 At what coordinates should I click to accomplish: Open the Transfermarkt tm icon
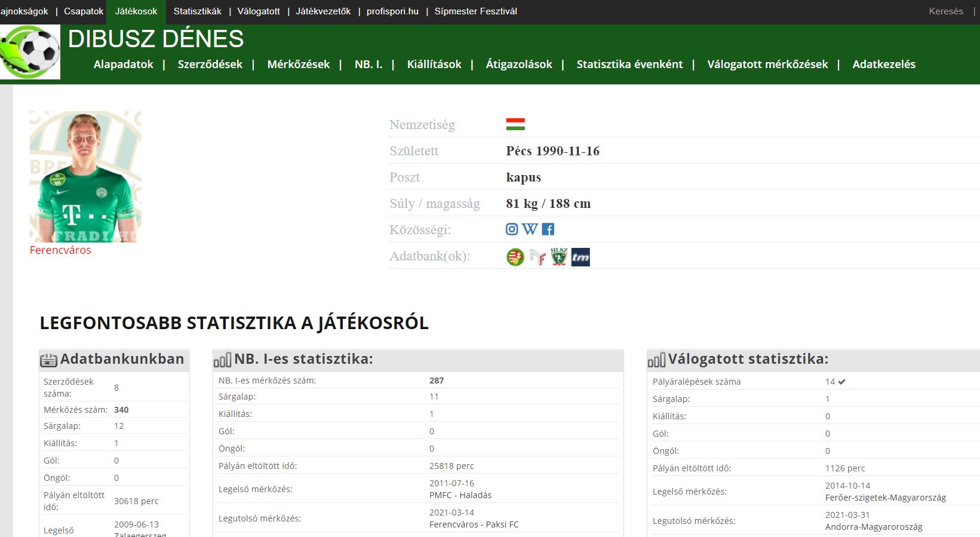(x=580, y=257)
